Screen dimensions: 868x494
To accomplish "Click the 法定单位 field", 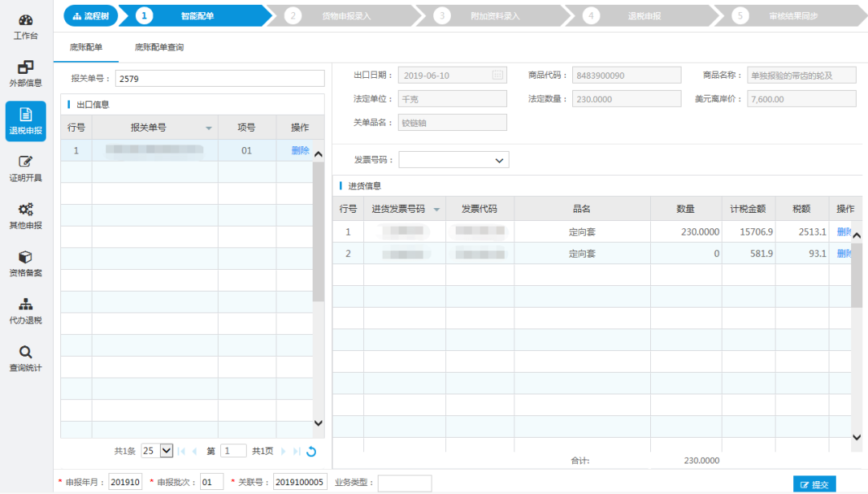I will (452, 99).
